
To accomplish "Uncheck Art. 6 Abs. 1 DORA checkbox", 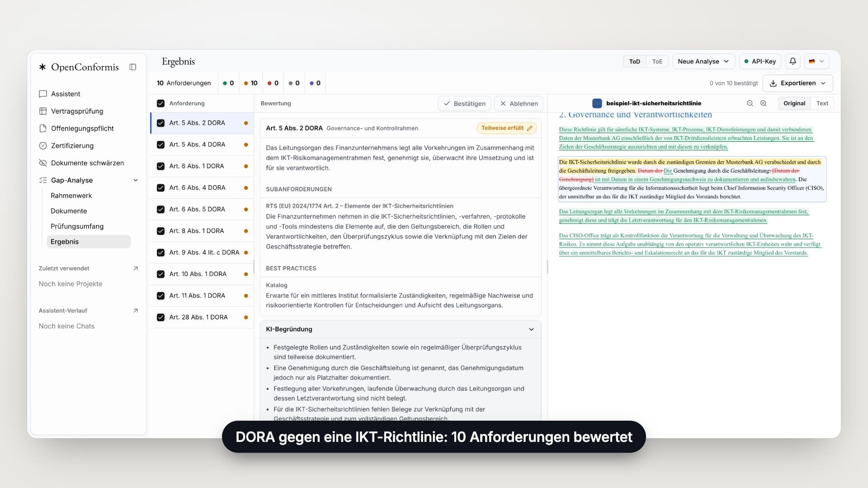I will click(160, 166).
